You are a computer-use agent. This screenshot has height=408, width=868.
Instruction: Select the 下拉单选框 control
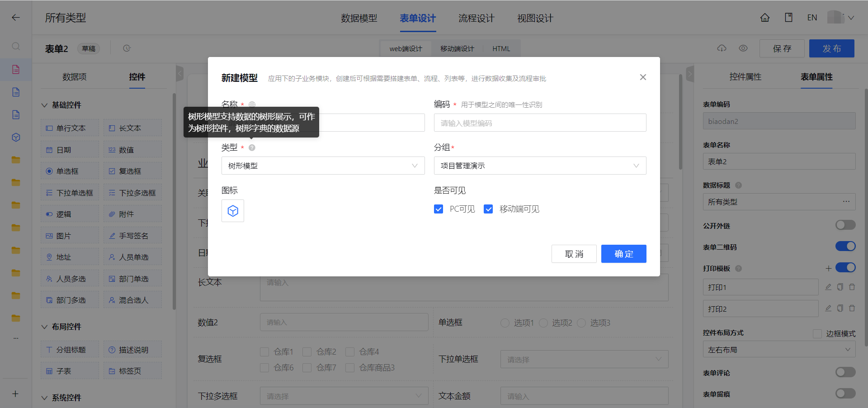coord(70,193)
